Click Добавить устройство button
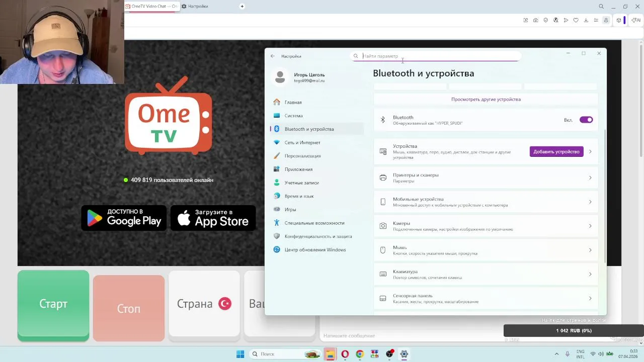 tap(556, 151)
